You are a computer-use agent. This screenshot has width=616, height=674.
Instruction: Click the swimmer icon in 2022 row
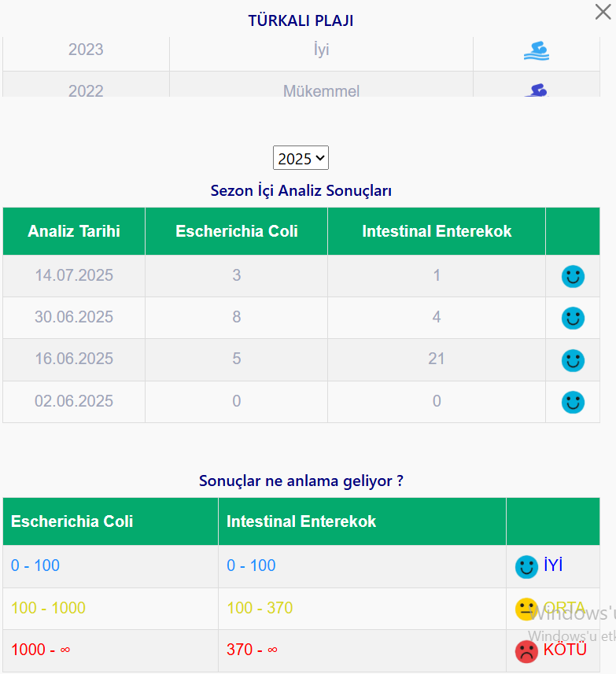tap(536, 90)
